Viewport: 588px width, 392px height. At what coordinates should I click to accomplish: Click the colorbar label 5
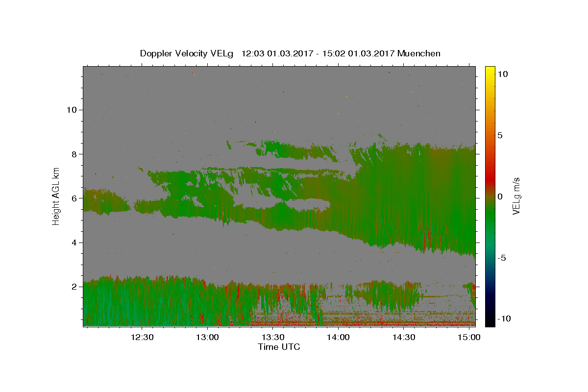[500, 135]
